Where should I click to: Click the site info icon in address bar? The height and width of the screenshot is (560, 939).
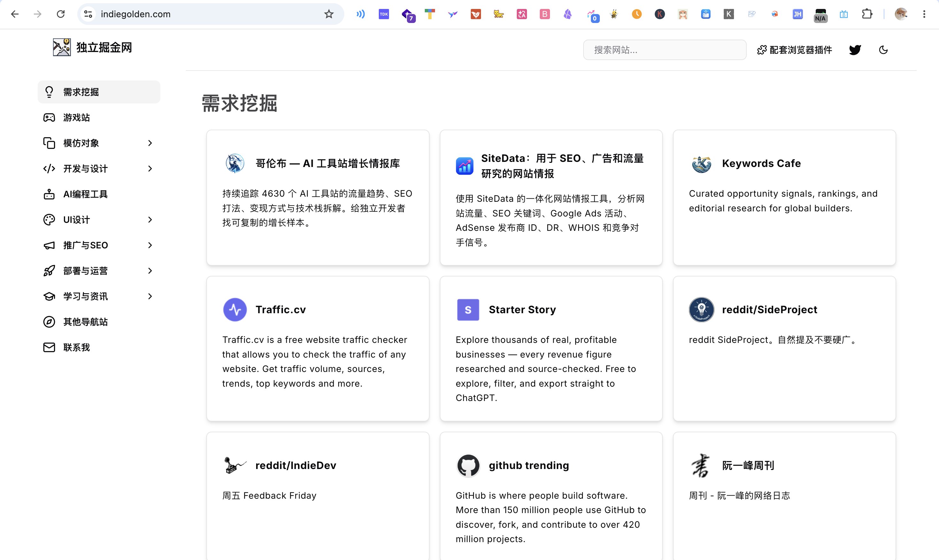click(88, 14)
